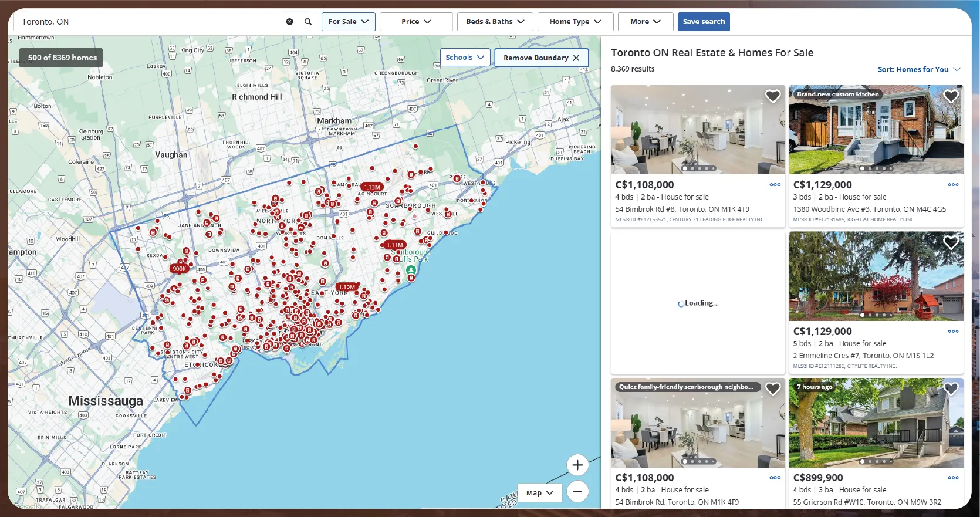Zoom in on the map
Image resolution: width=980 pixels, height=517 pixels.
coord(577,465)
